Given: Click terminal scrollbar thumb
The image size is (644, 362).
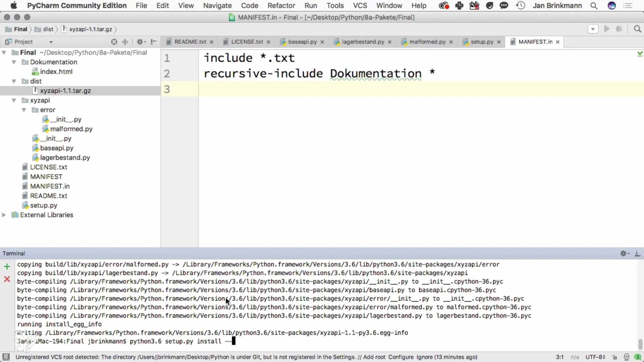Looking at the screenshot, I should [640, 344].
